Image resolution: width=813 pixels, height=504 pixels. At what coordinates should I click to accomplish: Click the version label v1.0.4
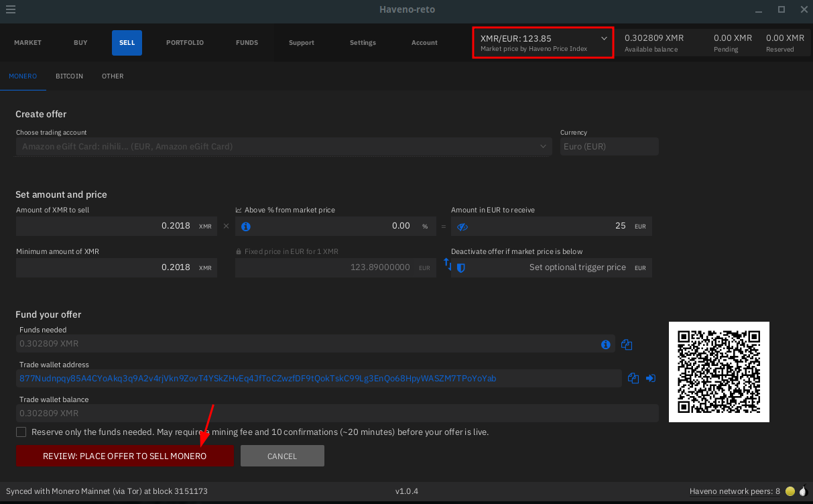click(x=407, y=491)
